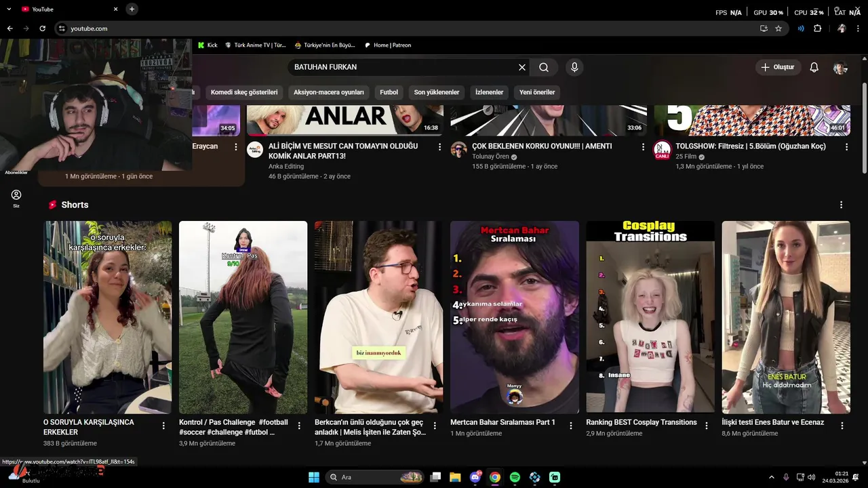Image resolution: width=868 pixels, height=488 pixels.
Task: Open Türkiye'nin En Büyü... bookmark
Action: pyautogui.click(x=325, y=45)
